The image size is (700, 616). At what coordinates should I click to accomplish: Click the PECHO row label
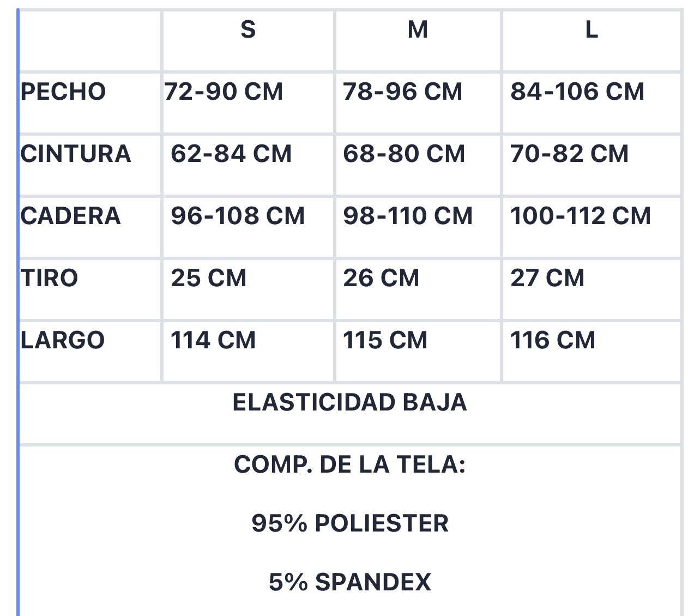point(63,92)
